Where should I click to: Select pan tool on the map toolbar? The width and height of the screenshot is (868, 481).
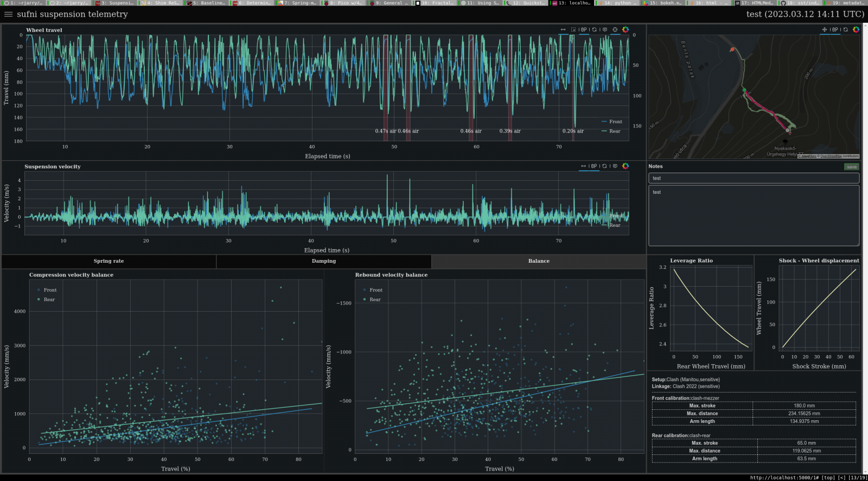coord(825,30)
